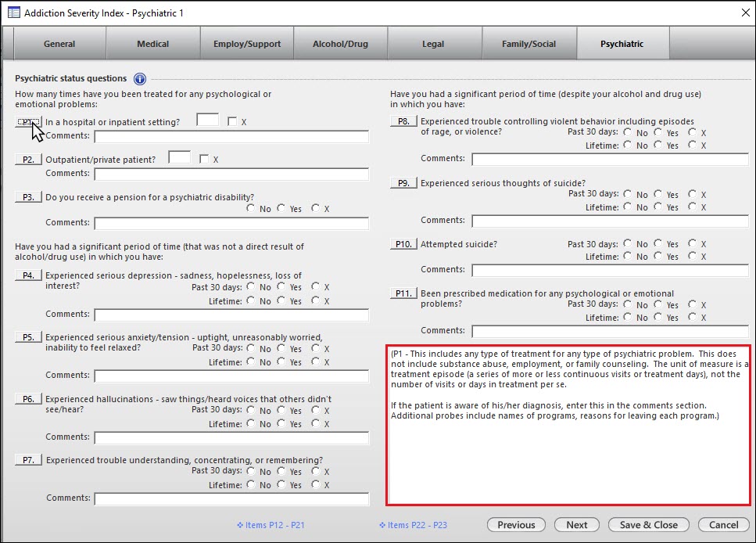
Task: Open the Family/Social tab
Action: coord(528,44)
